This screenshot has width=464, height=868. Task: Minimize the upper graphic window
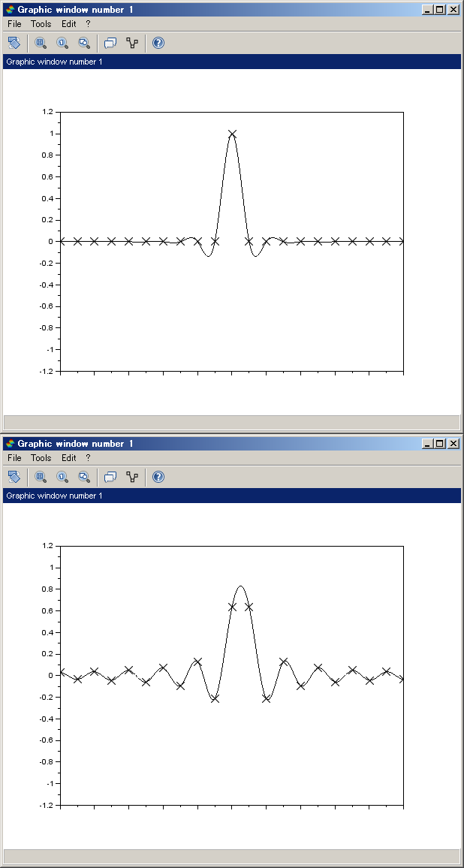427,10
